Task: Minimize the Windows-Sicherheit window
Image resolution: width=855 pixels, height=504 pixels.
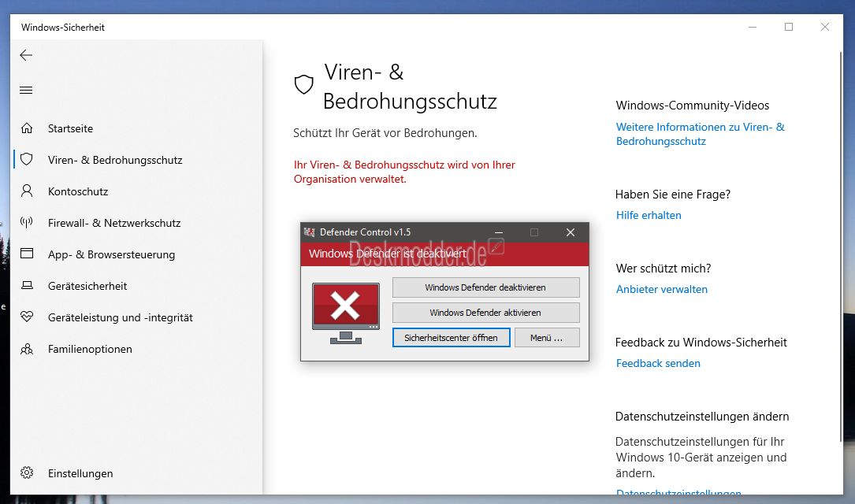Action: coord(753,27)
